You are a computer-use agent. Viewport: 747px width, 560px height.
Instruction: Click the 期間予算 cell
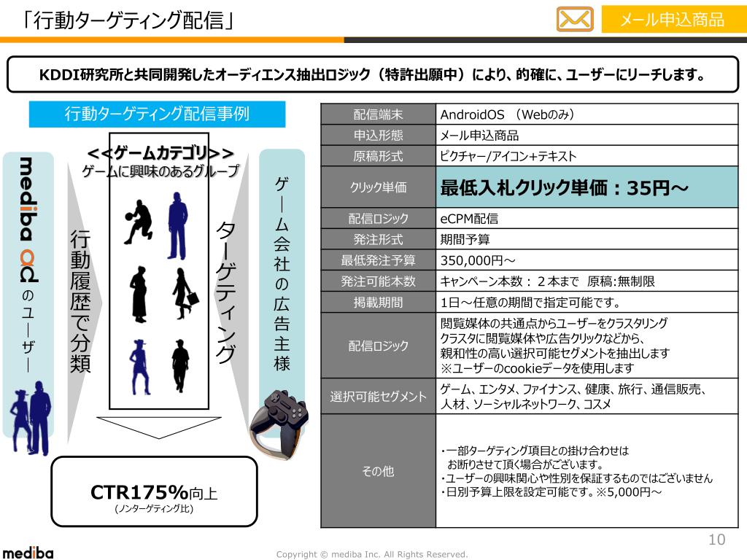[587, 239]
